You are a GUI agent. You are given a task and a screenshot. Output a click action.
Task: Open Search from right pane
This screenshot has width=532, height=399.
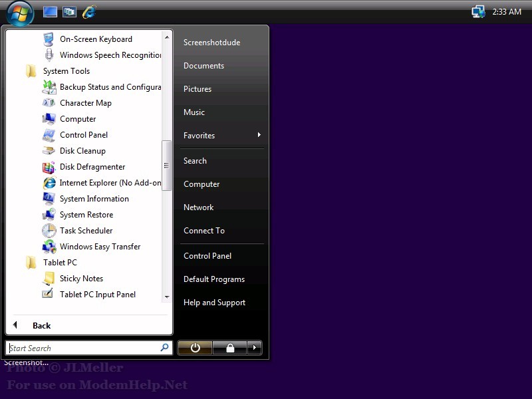click(x=195, y=161)
